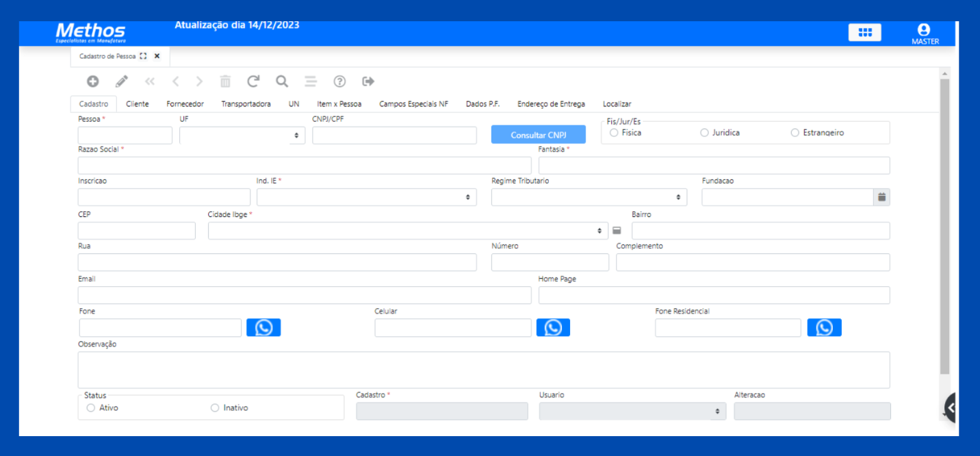Click the Pessoa input field
This screenshot has height=456, width=980.
click(x=125, y=136)
